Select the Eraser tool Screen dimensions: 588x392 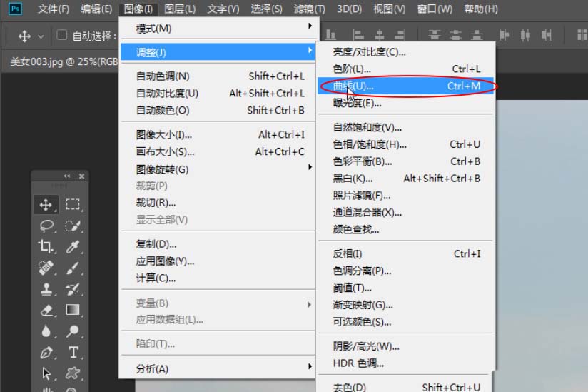pos(46,310)
